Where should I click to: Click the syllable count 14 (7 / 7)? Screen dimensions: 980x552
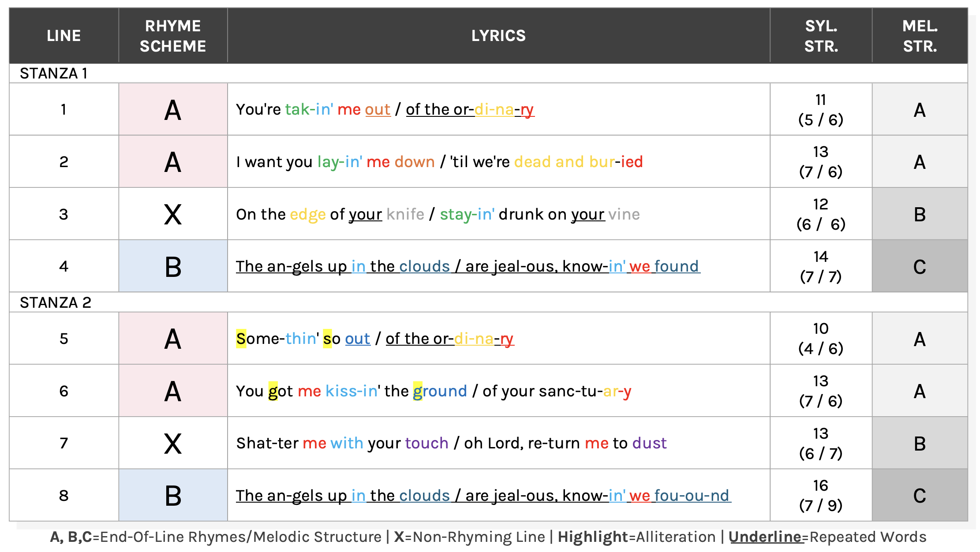coord(821,266)
